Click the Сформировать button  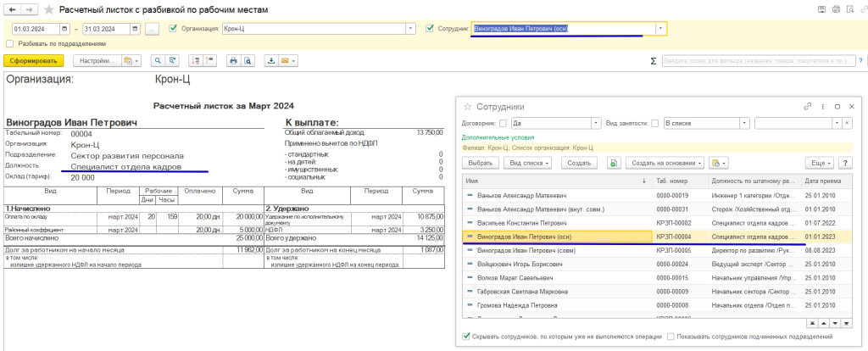(34, 60)
